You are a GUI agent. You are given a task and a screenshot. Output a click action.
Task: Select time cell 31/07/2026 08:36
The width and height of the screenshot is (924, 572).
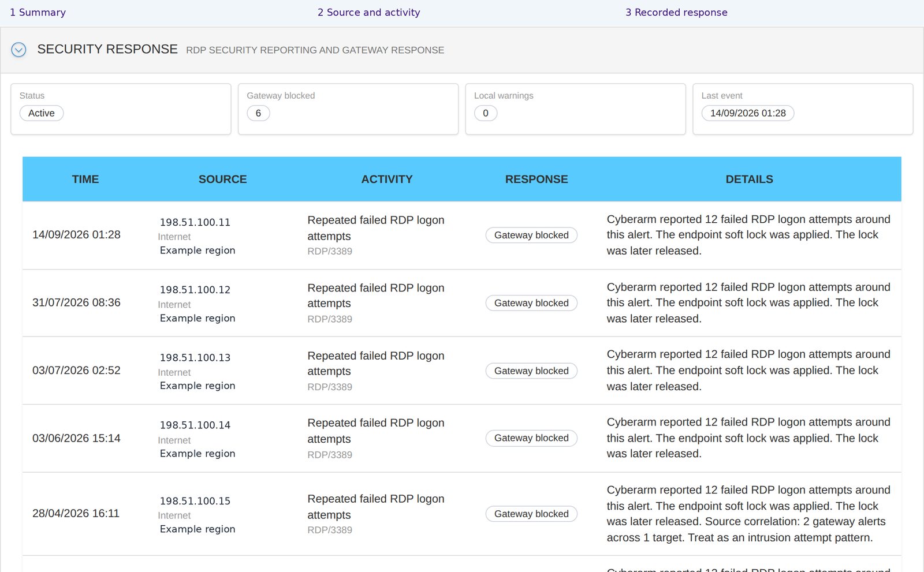click(x=76, y=302)
